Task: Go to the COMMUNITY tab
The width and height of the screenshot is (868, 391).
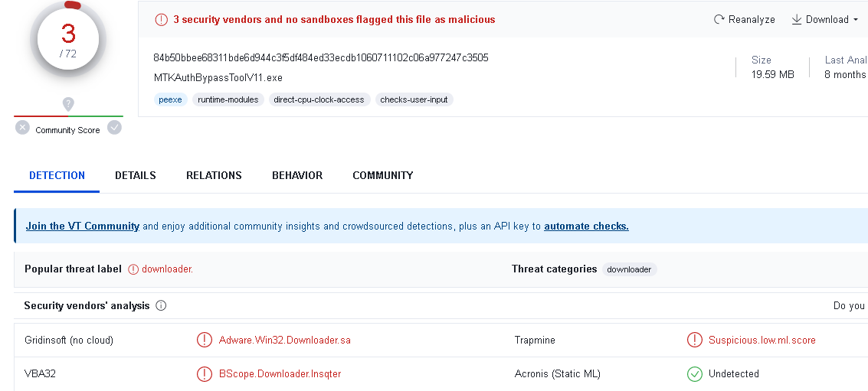Action: (382, 175)
